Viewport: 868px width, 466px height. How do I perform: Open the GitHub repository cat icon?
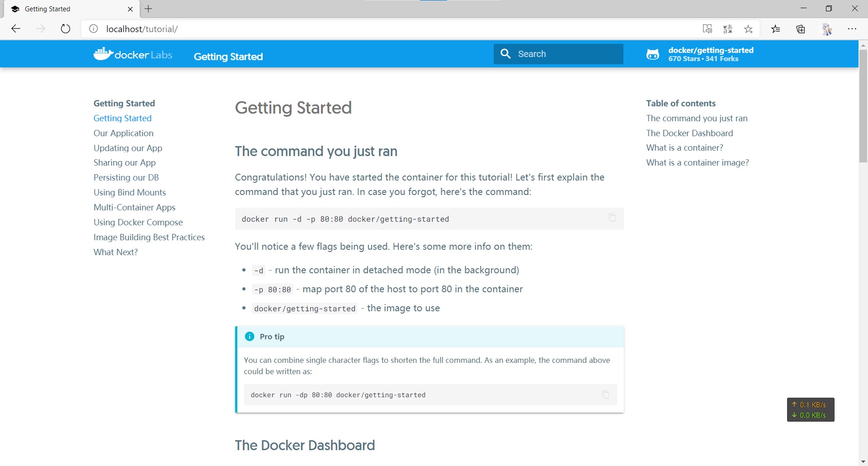click(653, 54)
